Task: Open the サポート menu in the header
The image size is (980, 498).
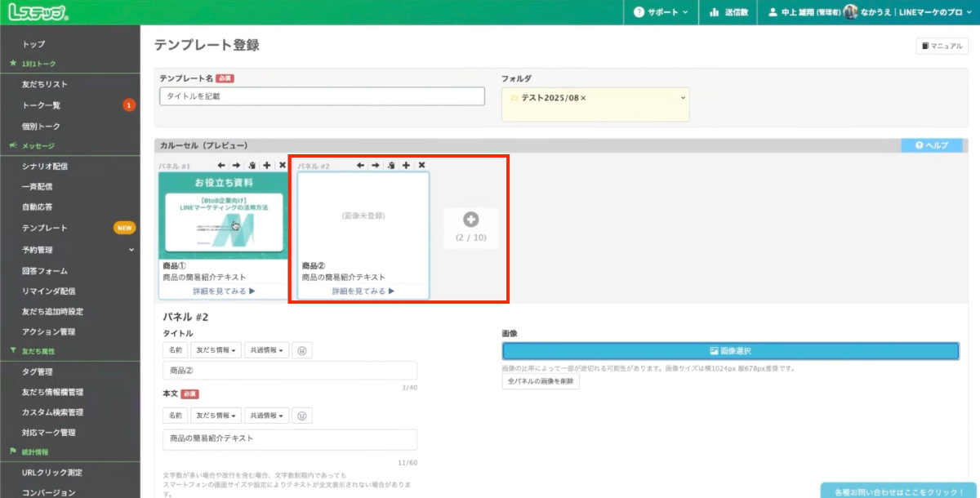Action: click(661, 12)
